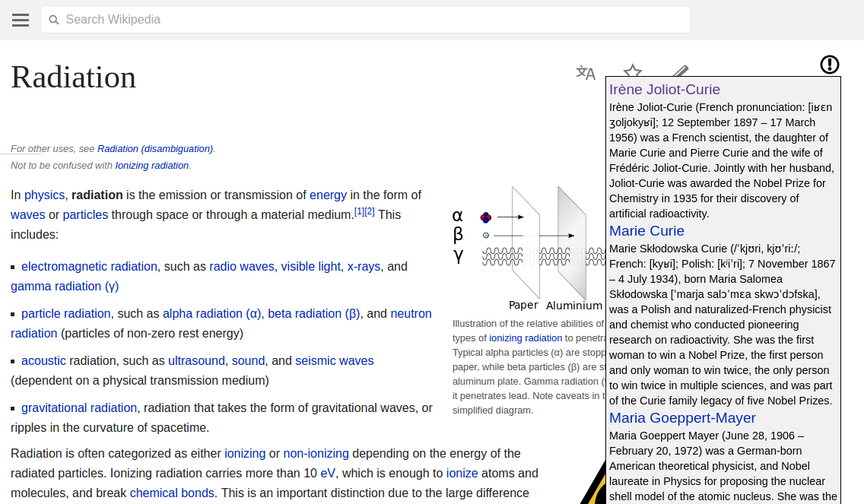Open Maria Goeppert-Mayer article link

pyautogui.click(x=682, y=417)
